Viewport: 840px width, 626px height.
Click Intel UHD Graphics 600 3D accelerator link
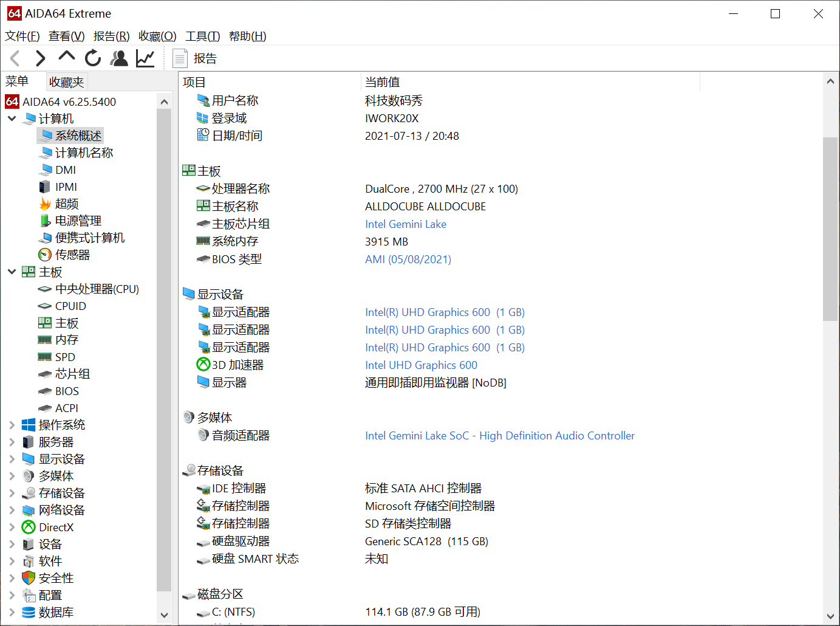(421, 365)
